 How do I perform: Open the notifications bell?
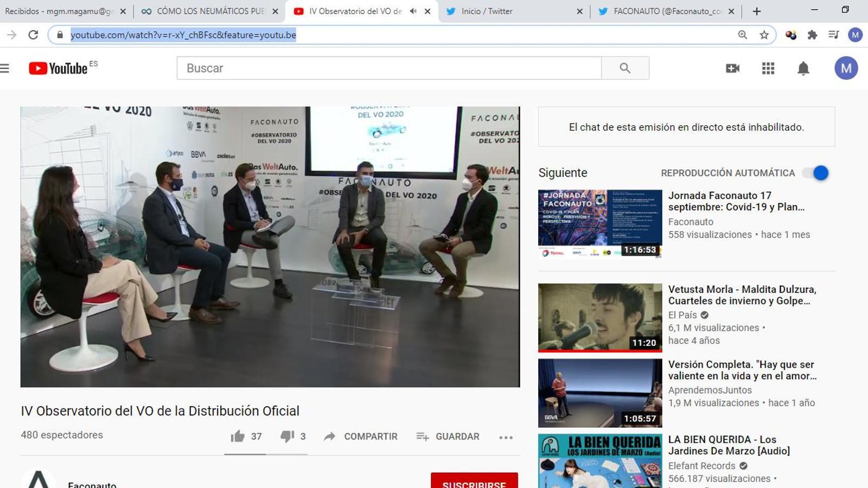[803, 68]
